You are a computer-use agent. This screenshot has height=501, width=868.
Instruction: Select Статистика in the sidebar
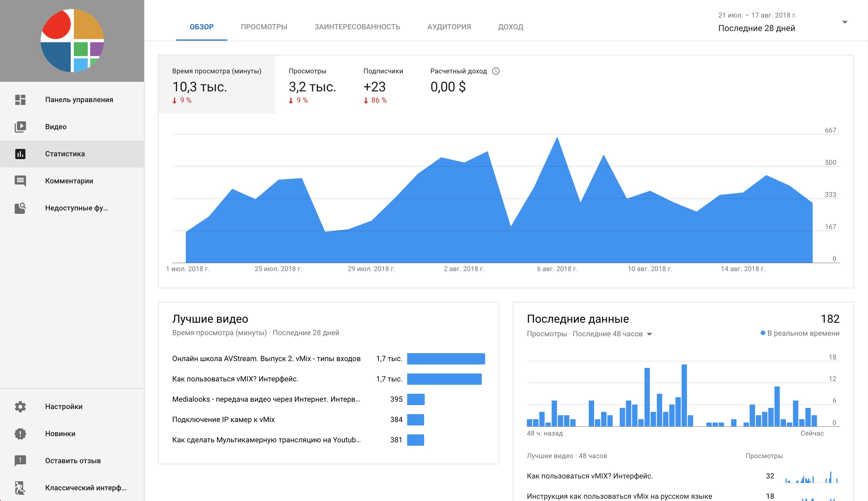[x=72, y=154]
